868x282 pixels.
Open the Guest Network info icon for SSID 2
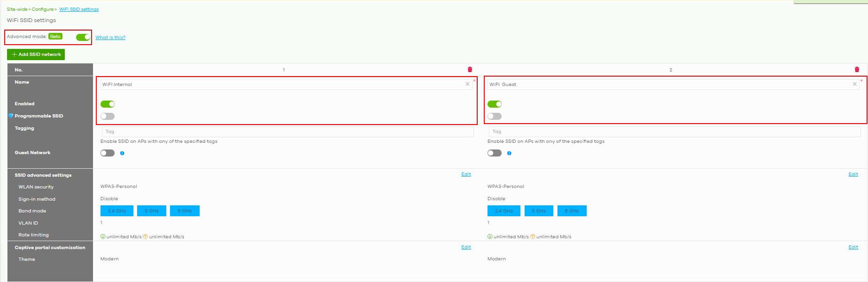coord(509,153)
